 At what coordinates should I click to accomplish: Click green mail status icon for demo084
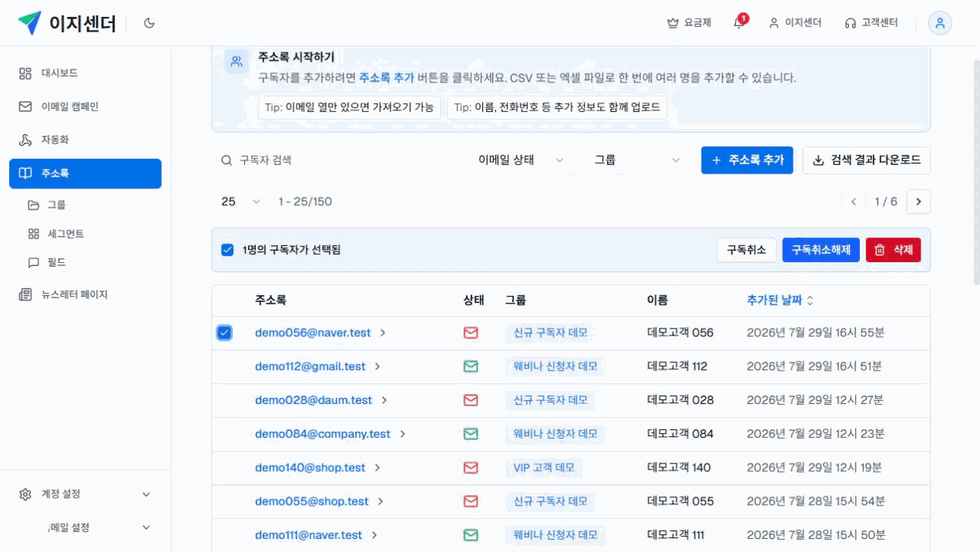471,434
